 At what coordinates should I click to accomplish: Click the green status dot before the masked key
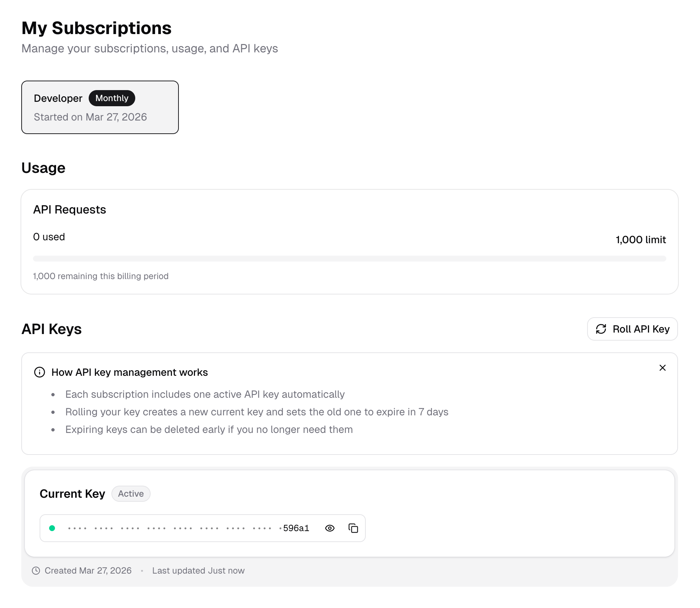coord(52,528)
